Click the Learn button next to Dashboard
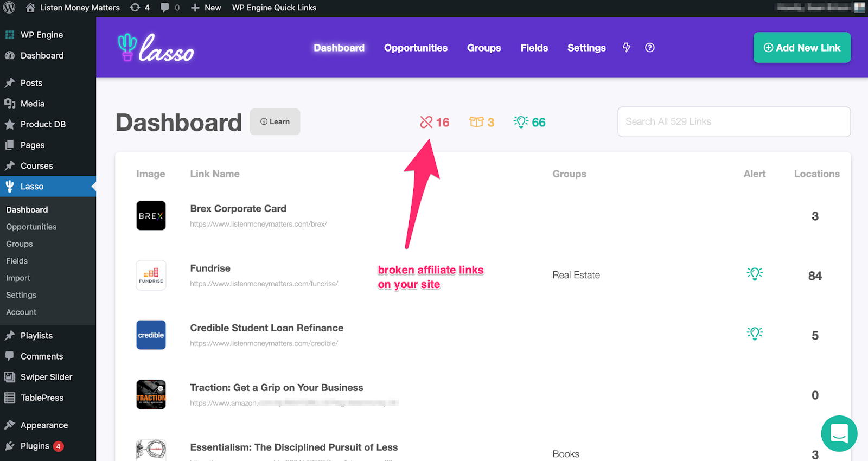This screenshot has width=868, height=461. point(275,122)
